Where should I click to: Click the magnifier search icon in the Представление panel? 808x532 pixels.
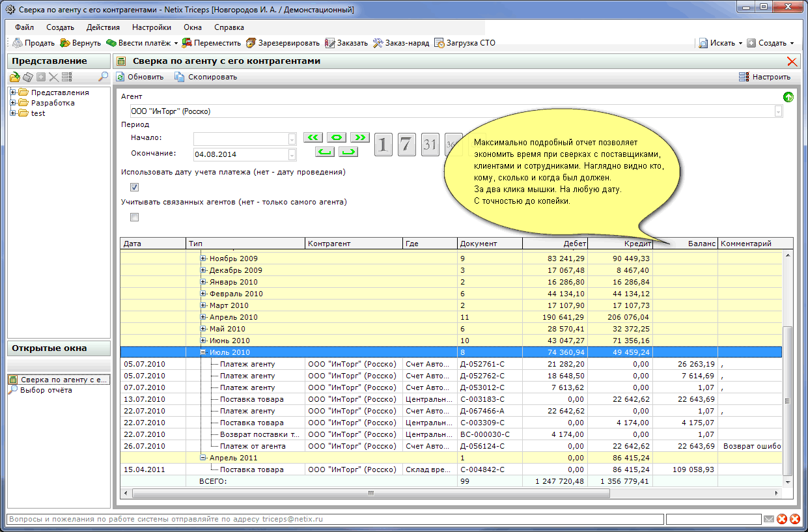coord(103,77)
